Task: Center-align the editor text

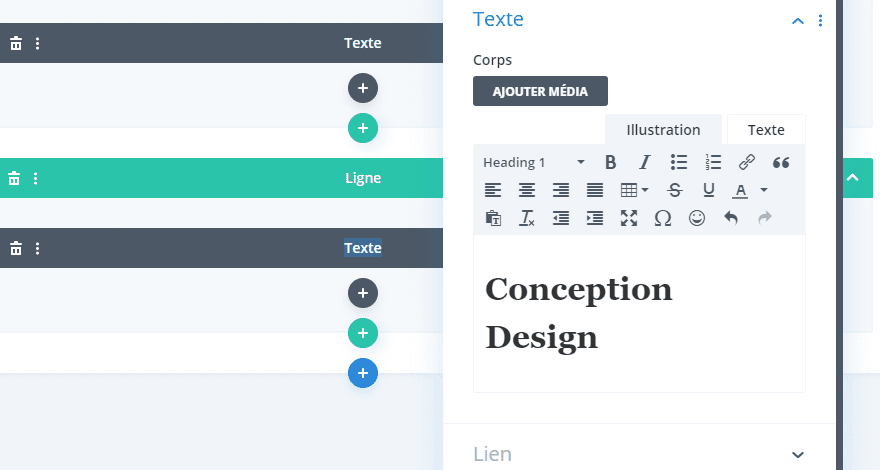Action: point(526,190)
